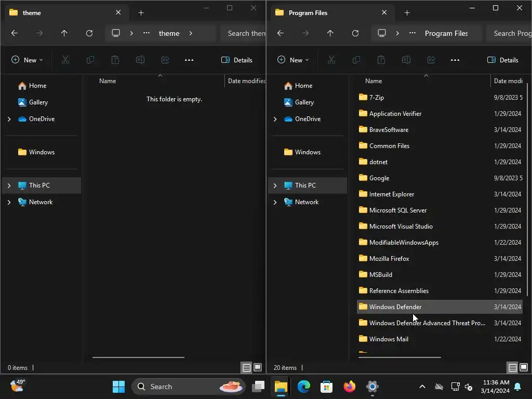Open weather widget showing 49°

(17, 386)
